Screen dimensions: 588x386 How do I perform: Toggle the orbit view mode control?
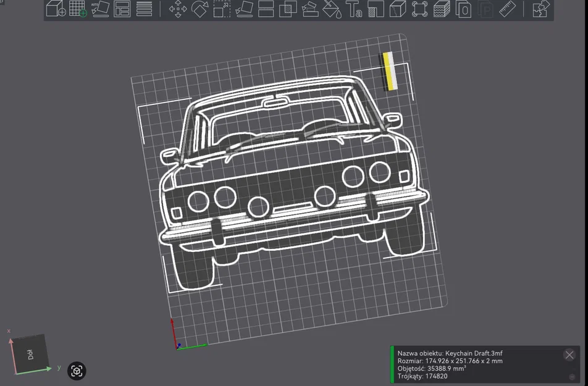[x=75, y=371]
